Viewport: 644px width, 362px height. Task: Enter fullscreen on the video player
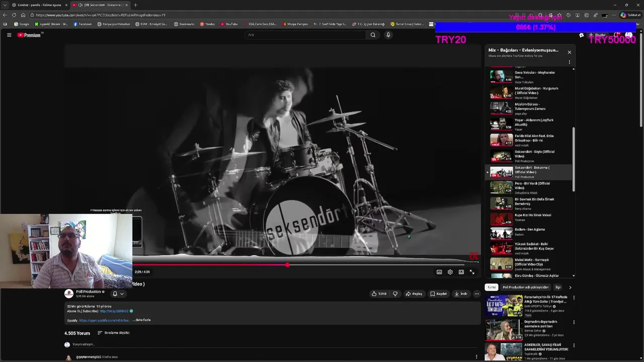click(x=472, y=272)
